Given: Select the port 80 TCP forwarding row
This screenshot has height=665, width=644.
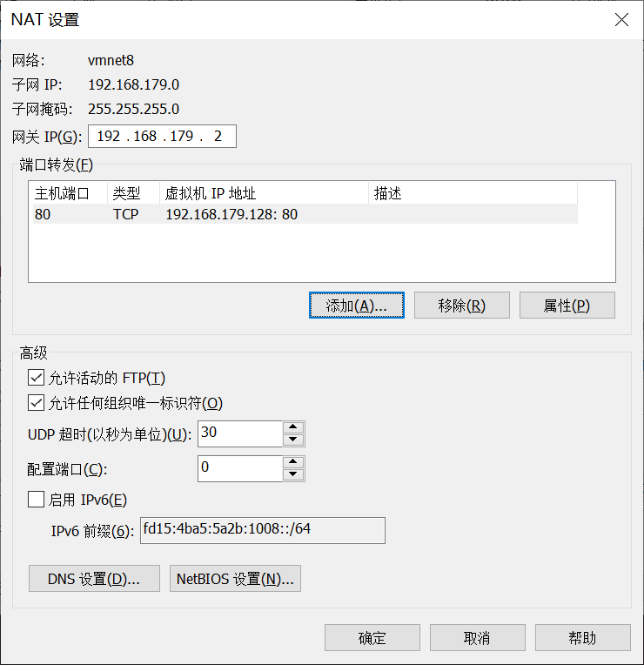Looking at the screenshot, I should tap(305, 214).
